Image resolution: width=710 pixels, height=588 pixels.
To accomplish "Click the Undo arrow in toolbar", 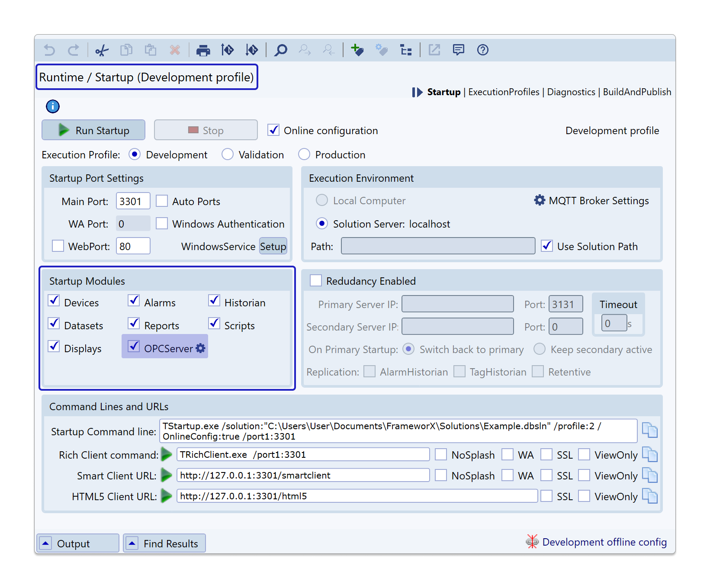I will pyautogui.click(x=49, y=50).
